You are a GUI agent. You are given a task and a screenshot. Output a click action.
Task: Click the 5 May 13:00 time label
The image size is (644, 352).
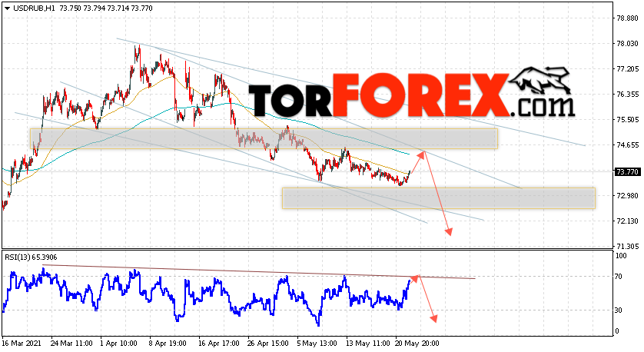(317, 343)
